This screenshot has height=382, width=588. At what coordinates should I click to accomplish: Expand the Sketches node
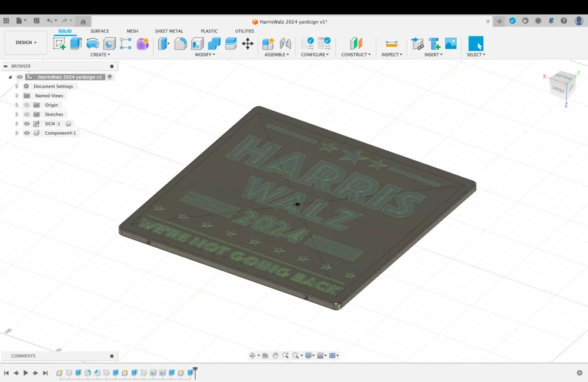pyautogui.click(x=17, y=114)
